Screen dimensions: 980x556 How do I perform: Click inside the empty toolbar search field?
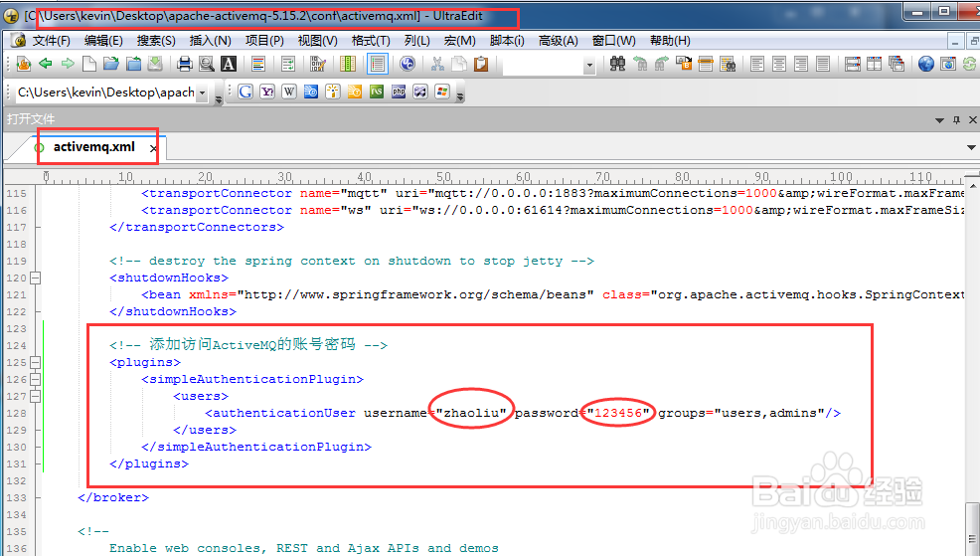543,65
